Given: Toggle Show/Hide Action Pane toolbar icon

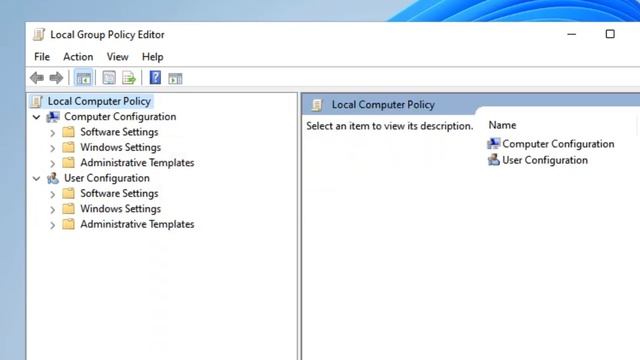Looking at the screenshot, I should pos(175,78).
